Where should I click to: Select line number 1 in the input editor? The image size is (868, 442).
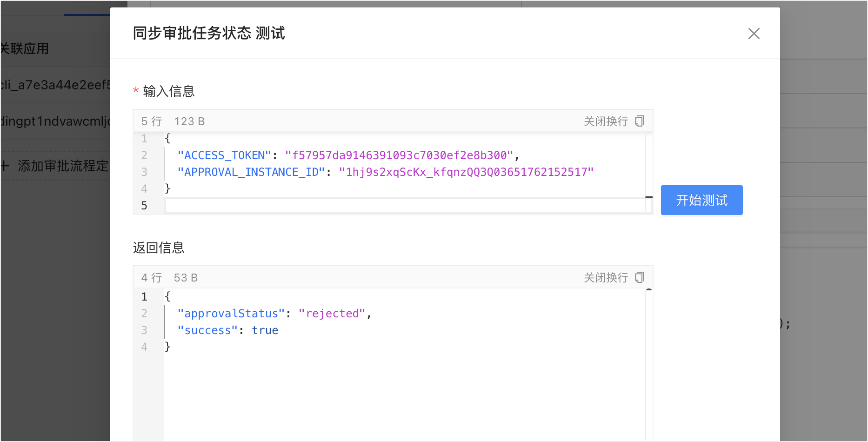pyautogui.click(x=144, y=139)
